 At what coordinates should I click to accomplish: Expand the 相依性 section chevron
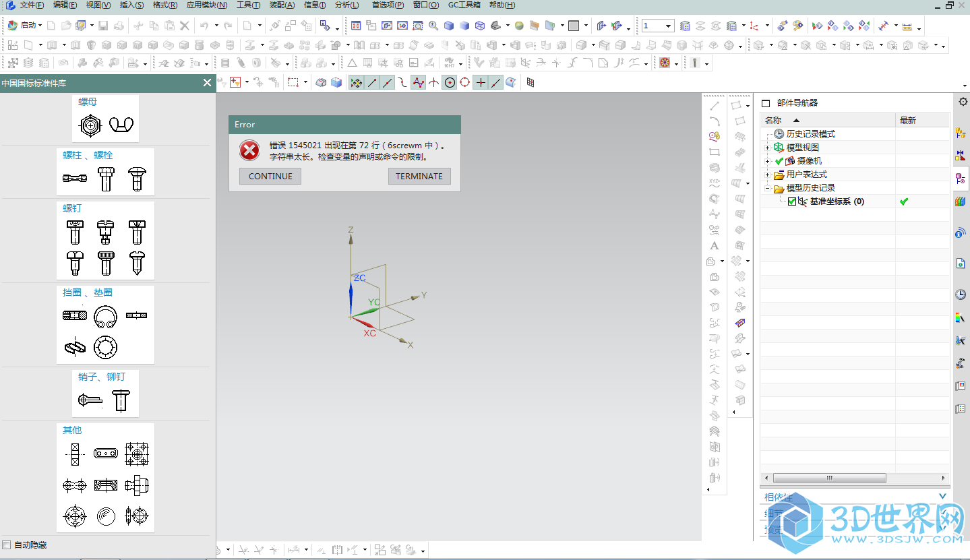(942, 497)
